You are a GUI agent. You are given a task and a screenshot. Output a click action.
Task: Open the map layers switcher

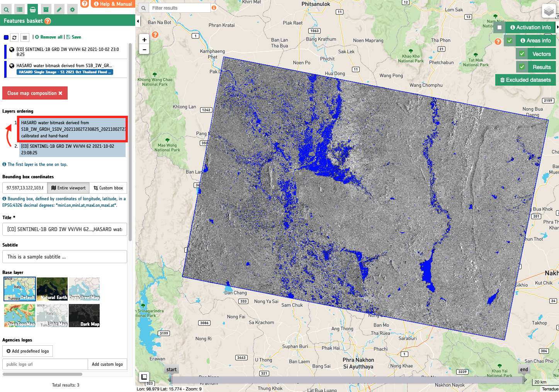tap(549, 11)
